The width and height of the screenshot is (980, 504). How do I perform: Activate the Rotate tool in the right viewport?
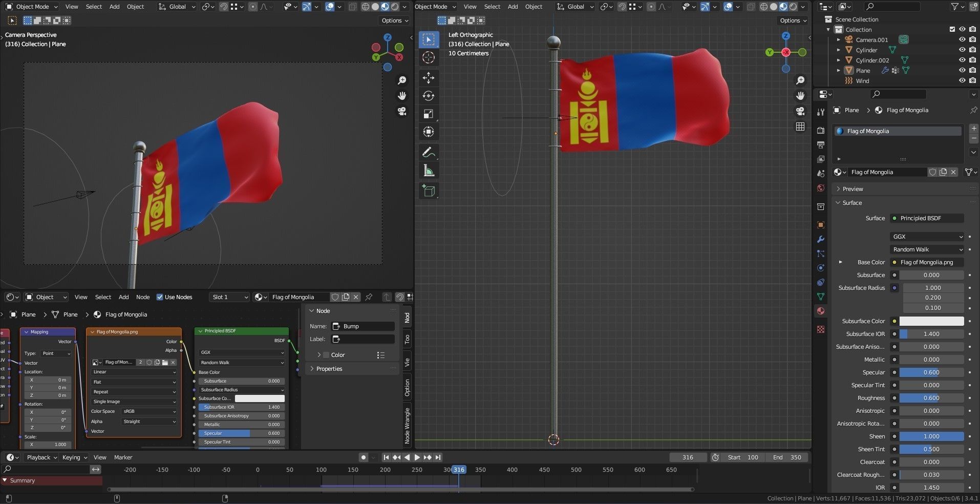pyautogui.click(x=429, y=96)
